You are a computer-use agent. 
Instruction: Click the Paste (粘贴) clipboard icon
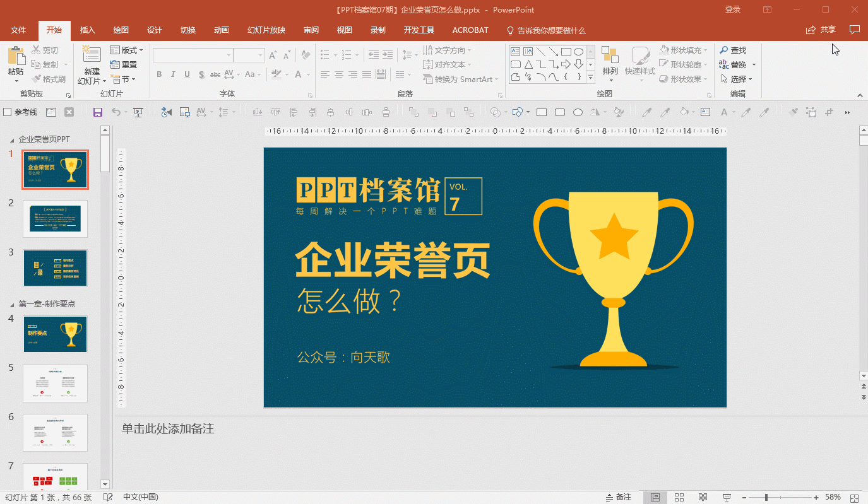16,56
